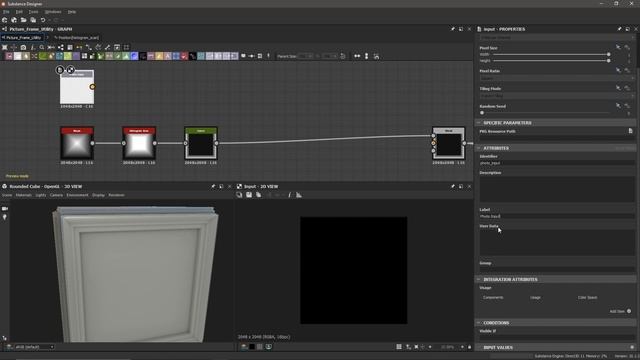Open the Edit menu
The image size is (640, 360).
pyautogui.click(x=19, y=12)
